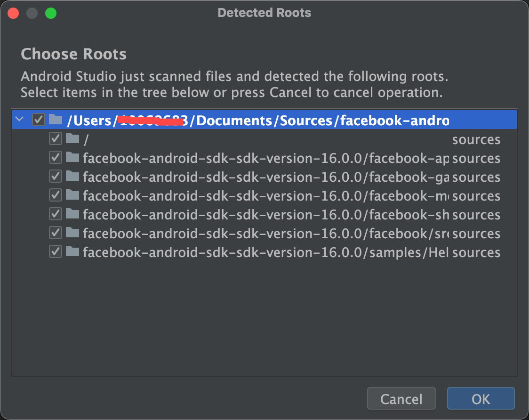Click "sources" label on the facebook-ap row

click(476, 159)
